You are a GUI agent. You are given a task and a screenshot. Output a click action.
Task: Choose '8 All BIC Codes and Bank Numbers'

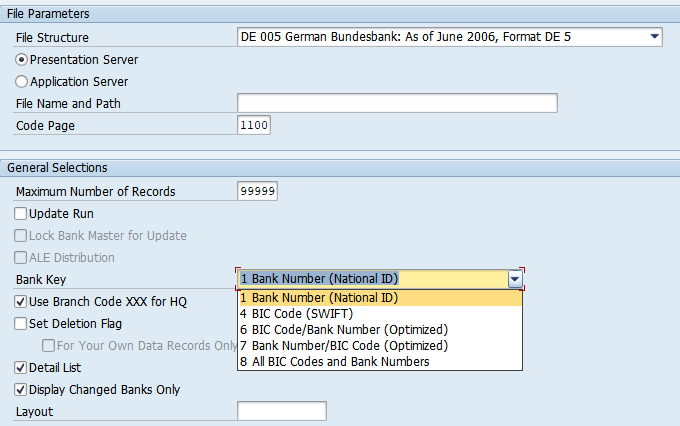(x=379, y=362)
